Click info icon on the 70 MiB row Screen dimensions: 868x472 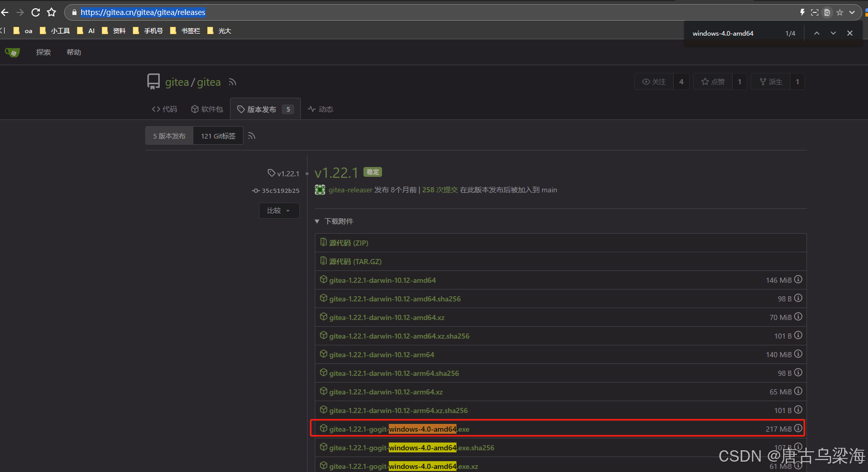[798, 317]
